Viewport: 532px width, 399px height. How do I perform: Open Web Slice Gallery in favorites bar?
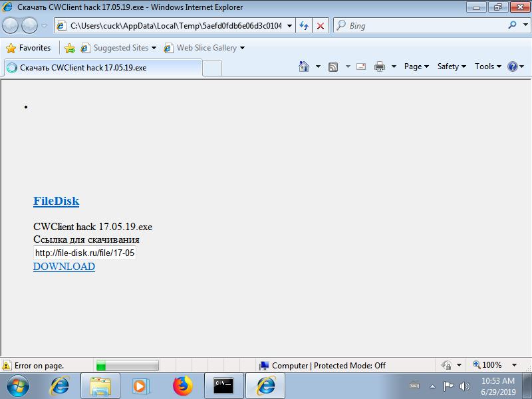204,48
